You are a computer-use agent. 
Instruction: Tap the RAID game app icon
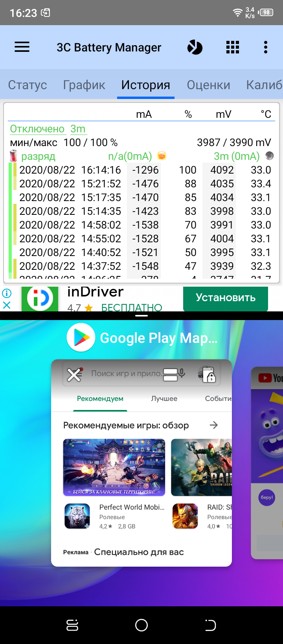pyautogui.click(x=185, y=516)
